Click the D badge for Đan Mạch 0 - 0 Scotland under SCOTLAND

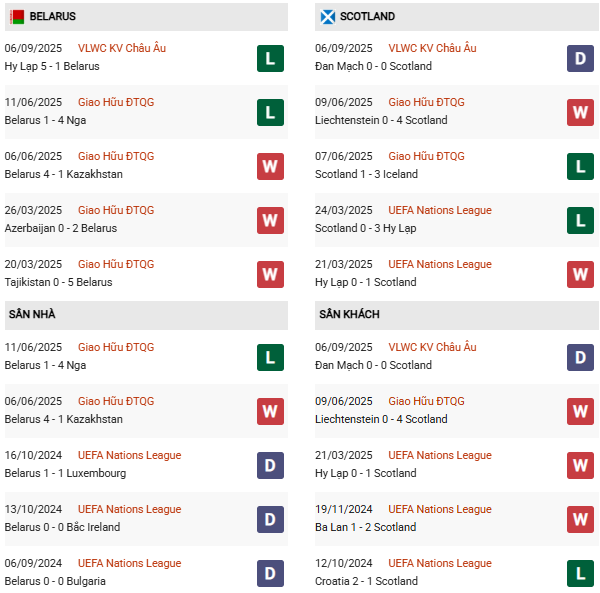(x=581, y=58)
